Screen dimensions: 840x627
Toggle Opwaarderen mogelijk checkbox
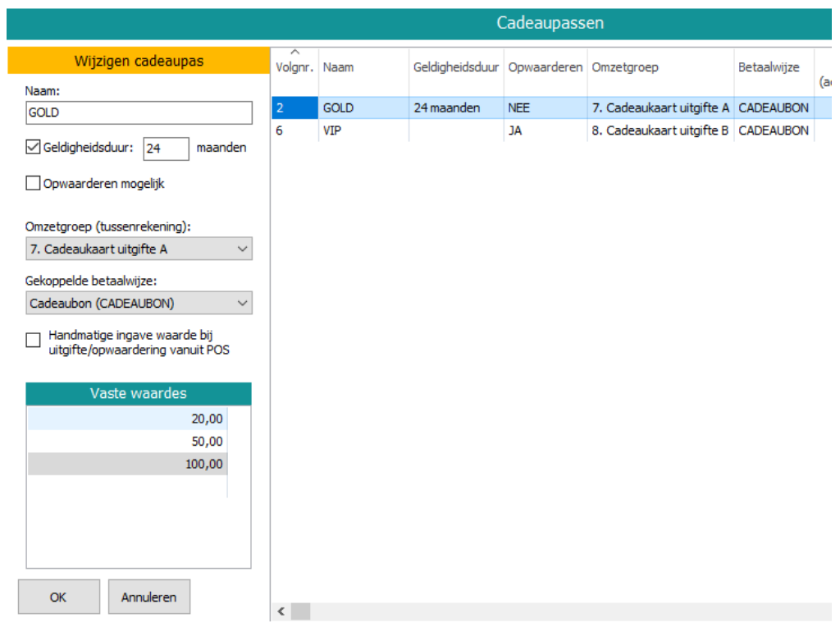[33, 184]
